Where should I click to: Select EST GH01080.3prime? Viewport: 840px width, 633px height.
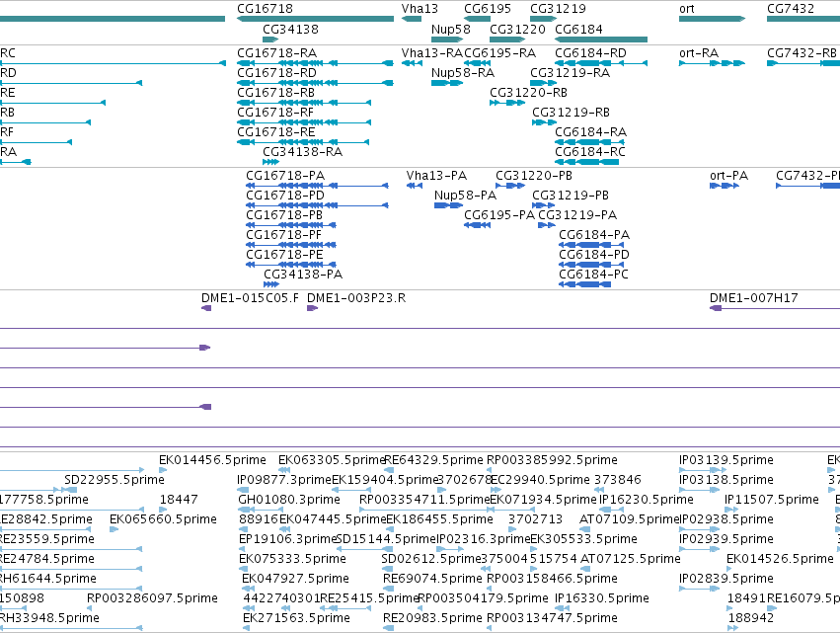(x=289, y=500)
